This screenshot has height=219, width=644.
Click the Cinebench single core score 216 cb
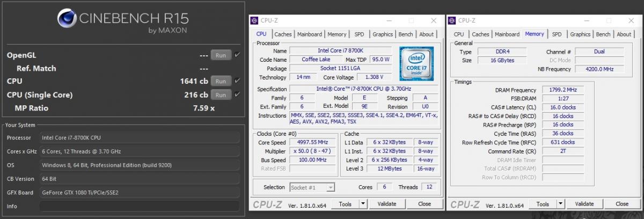click(x=196, y=95)
